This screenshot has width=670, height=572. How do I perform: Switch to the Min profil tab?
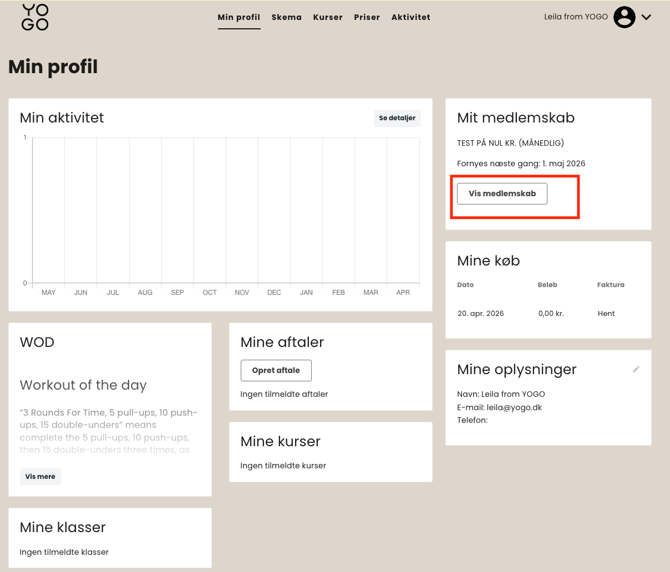pos(239,17)
